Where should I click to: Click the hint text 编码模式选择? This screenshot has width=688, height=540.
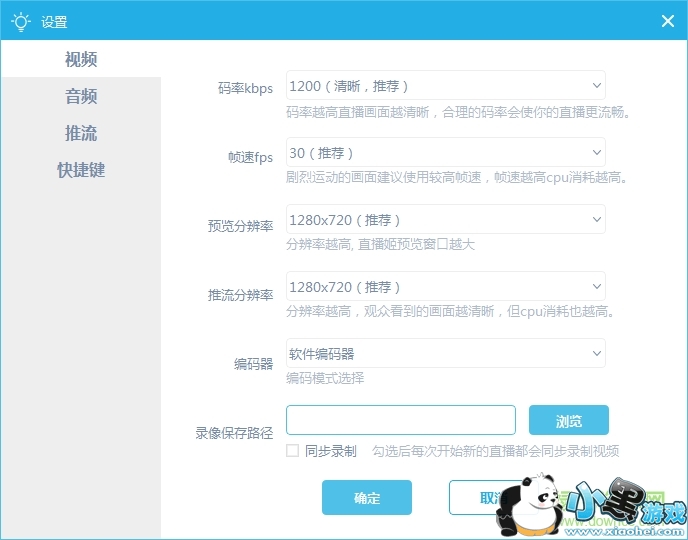(325, 378)
